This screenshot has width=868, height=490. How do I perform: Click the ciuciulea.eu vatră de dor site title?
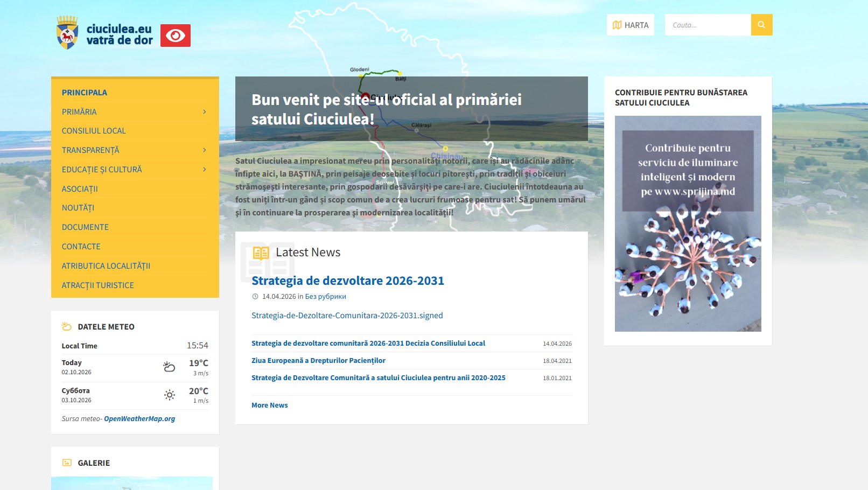tap(120, 34)
